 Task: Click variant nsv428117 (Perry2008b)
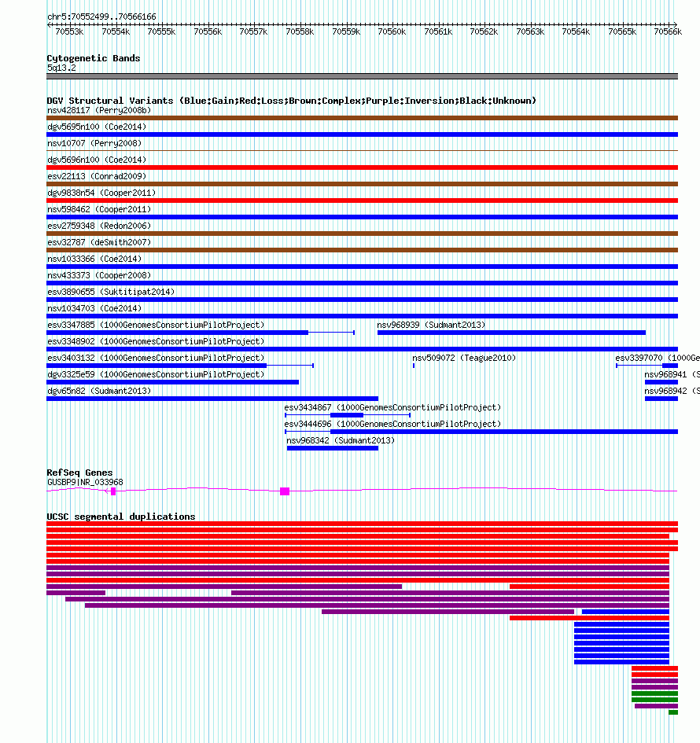[x=99, y=110]
